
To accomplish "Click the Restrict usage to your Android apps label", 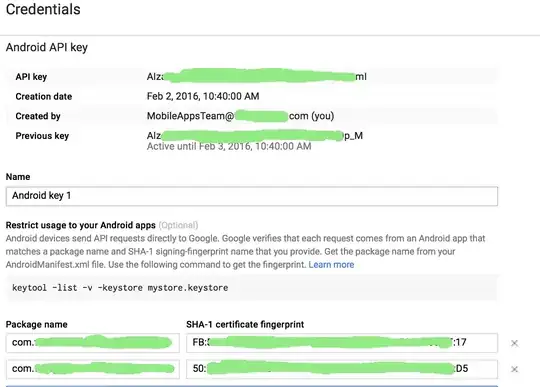I will [81, 225].
